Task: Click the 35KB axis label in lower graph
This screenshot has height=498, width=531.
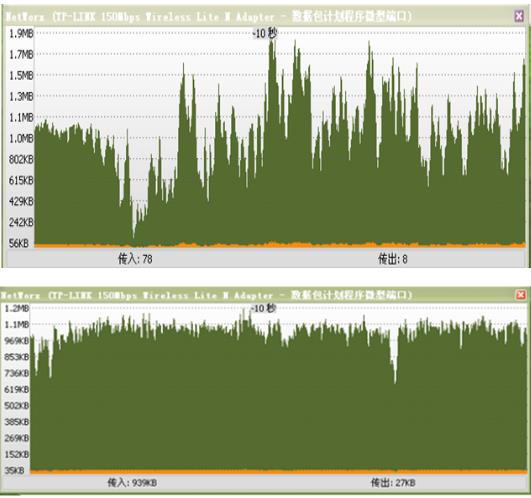Action: (14, 471)
